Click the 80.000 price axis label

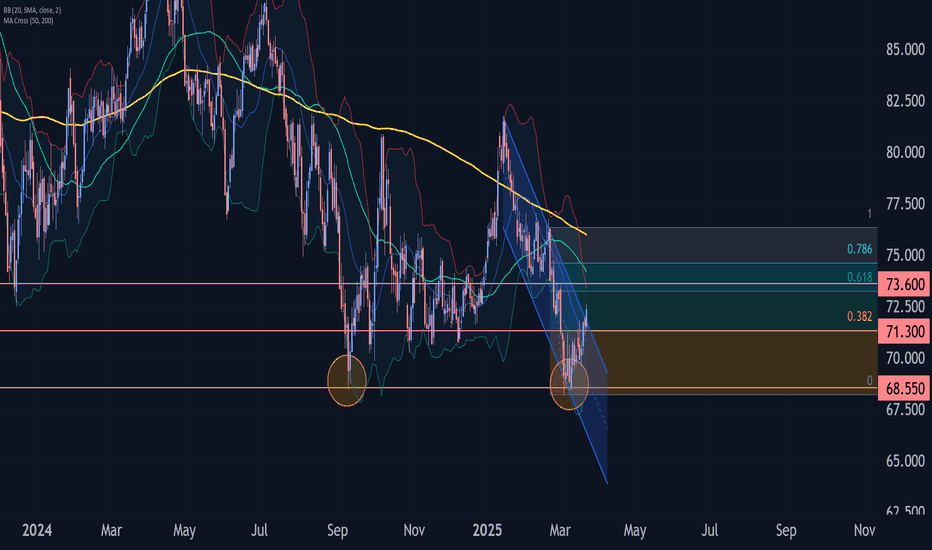click(905, 152)
